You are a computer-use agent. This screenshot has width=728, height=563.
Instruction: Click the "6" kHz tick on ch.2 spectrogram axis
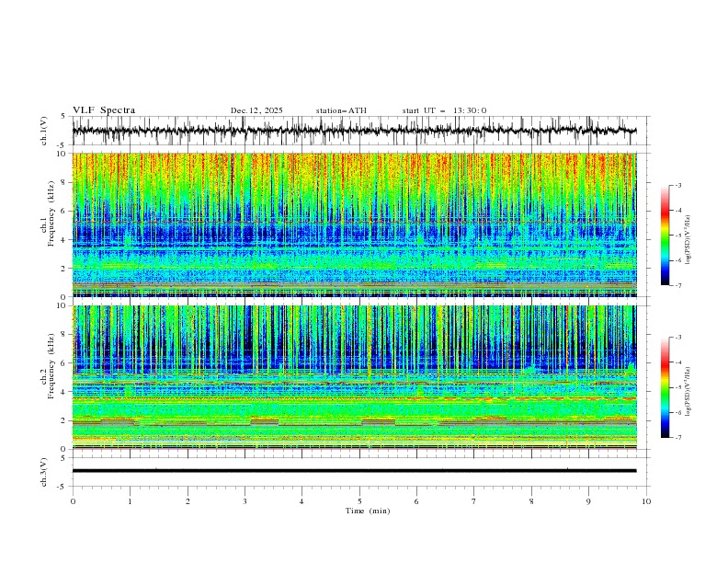click(65, 363)
